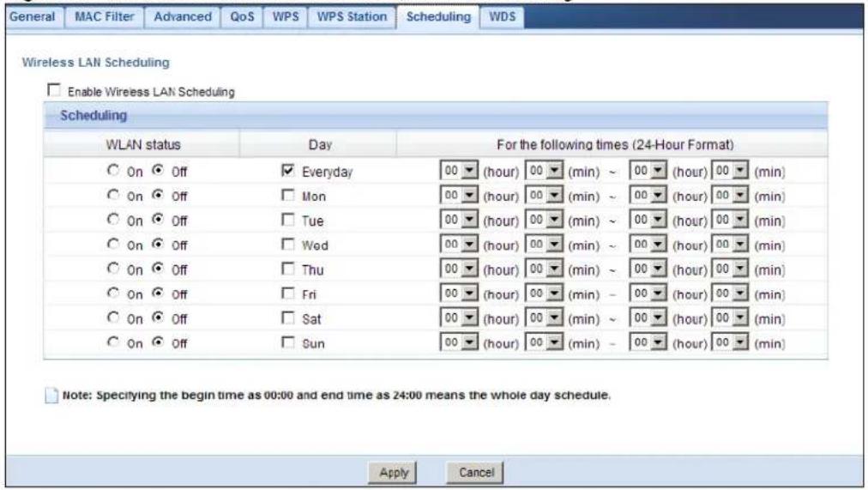The image size is (868, 490).
Task: Set WLAN status On for Thu row
Action: [113, 269]
